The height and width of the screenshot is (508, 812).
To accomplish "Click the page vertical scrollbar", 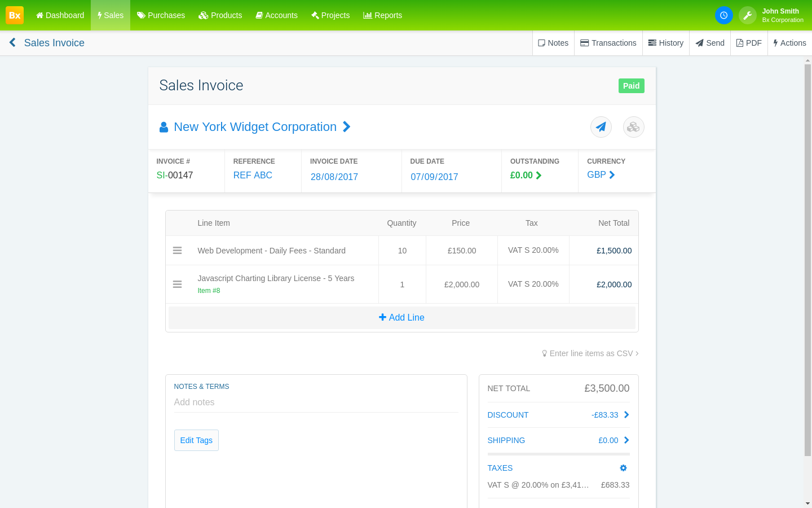I will click(807, 260).
